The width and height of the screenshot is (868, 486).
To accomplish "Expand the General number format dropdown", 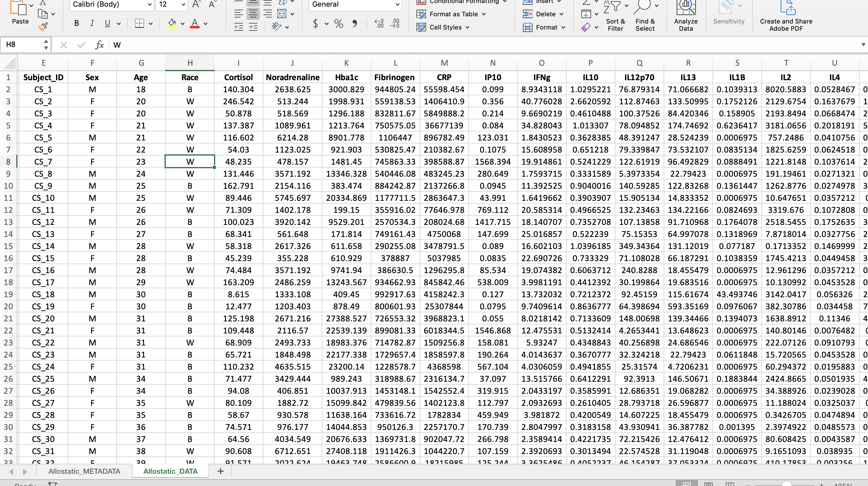I will tap(397, 5).
